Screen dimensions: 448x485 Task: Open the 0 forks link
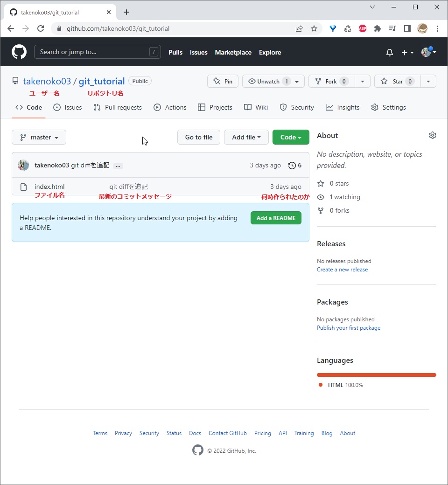pyautogui.click(x=334, y=210)
